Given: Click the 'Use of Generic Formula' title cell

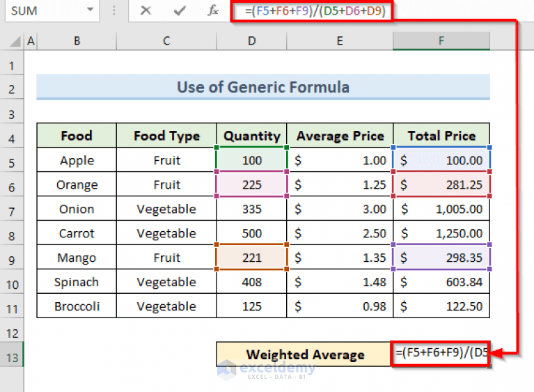Looking at the screenshot, I should [x=263, y=87].
